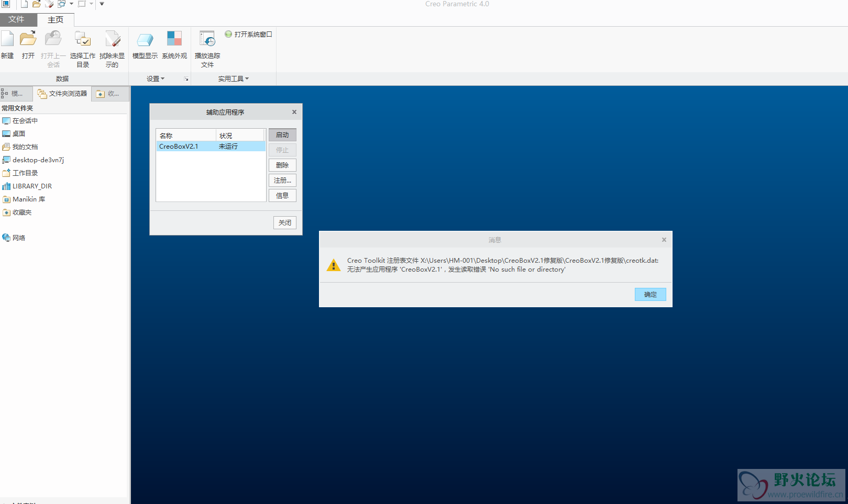848x504 pixels.
Task: Click 名称 column header
Action: point(186,136)
